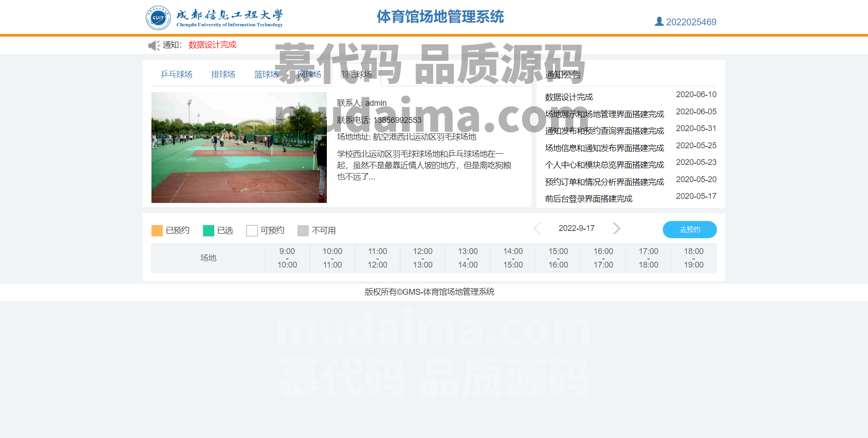Image resolution: width=868 pixels, height=438 pixels.
Task: Open the user profile icon beside 2022025469
Action: pos(659,21)
